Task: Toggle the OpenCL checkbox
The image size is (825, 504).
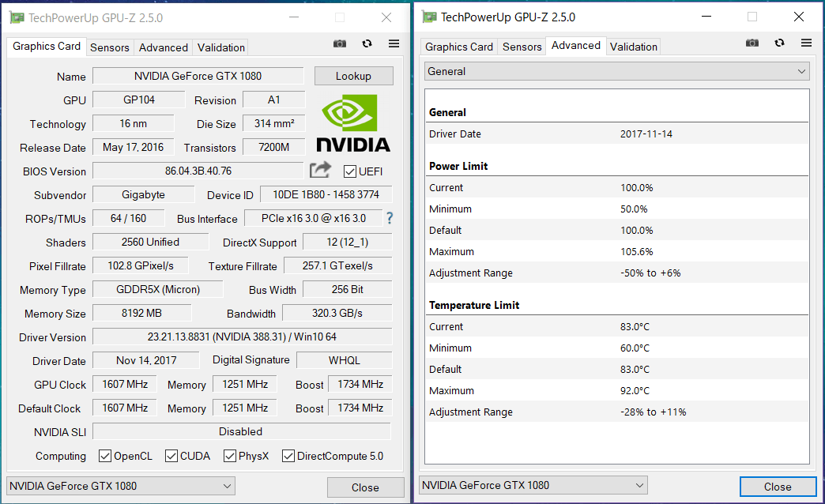Action: coord(104,456)
